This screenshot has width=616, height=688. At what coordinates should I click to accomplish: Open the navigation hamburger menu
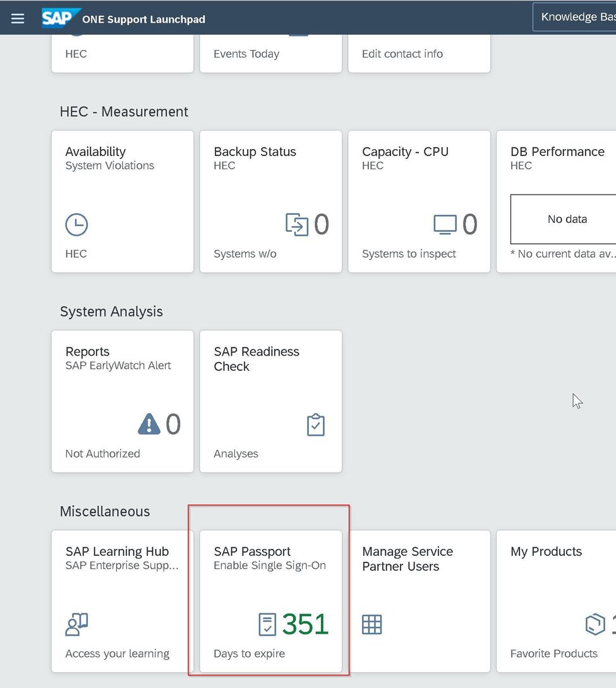(x=17, y=18)
